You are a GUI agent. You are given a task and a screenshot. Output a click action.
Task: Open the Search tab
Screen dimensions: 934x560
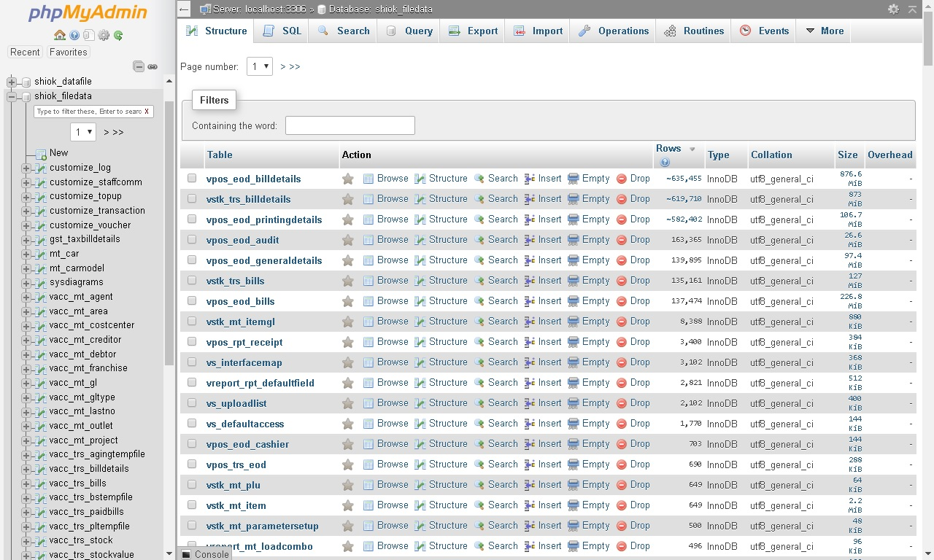(343, 31)
